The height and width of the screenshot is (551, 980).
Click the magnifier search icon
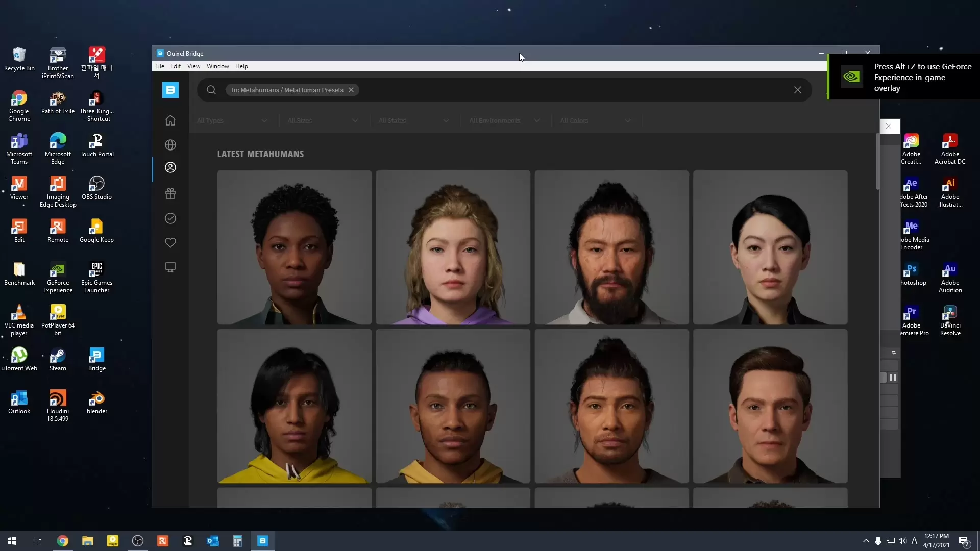211,90
